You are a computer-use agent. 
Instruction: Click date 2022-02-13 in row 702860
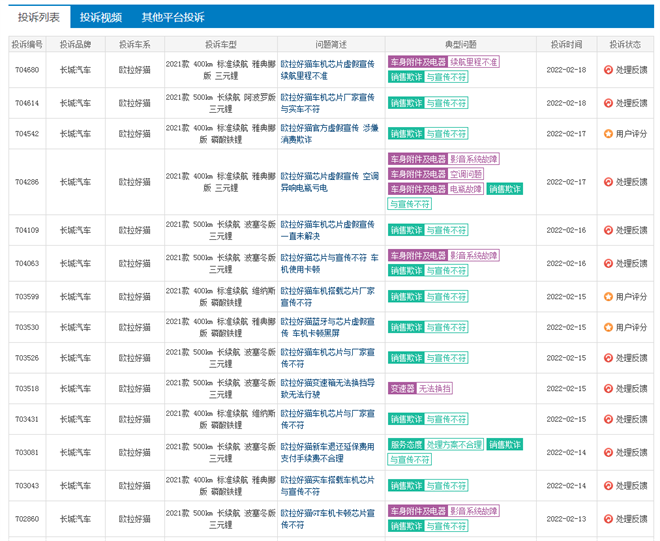(x=566, y=519)
